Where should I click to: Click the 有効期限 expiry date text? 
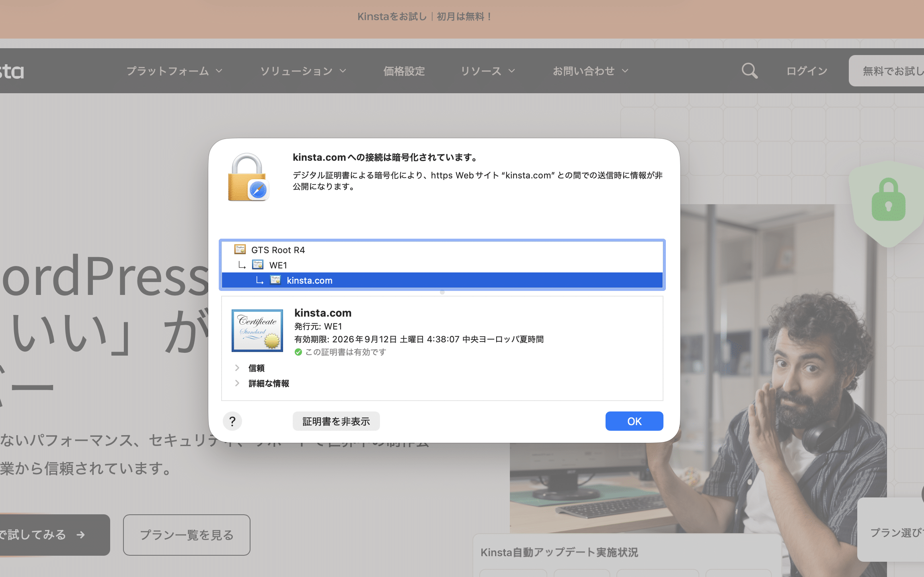click(x=419, y=339)
